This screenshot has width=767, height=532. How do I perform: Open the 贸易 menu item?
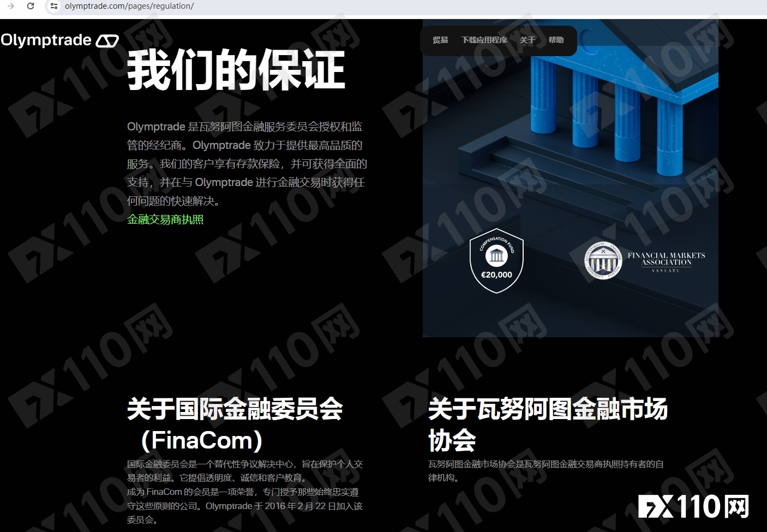(x=440, y=40)
